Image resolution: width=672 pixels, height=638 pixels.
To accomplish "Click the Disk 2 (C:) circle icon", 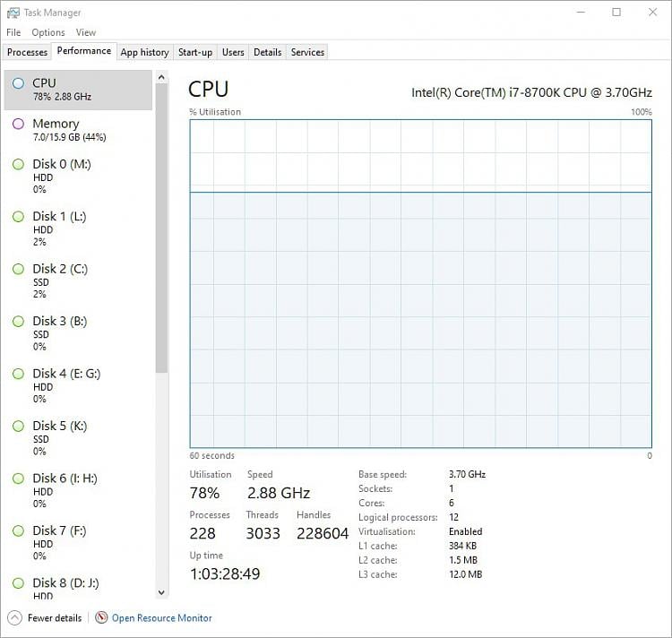I will [18, 269].
